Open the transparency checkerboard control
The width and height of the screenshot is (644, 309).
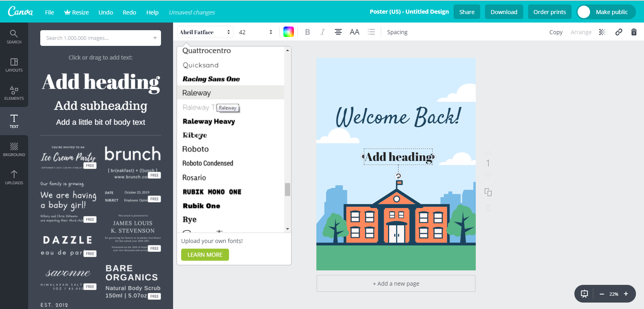[602, 32]
